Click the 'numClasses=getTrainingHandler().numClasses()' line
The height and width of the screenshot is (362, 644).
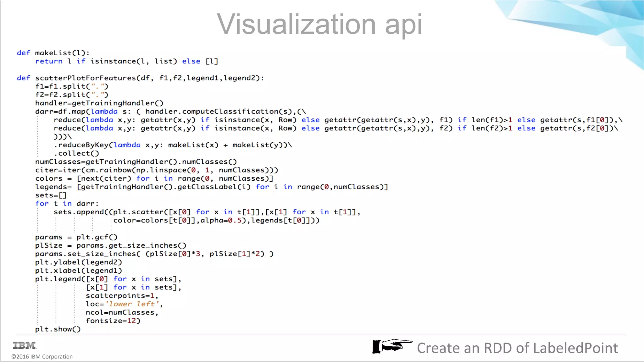click(x=136, y=162)
